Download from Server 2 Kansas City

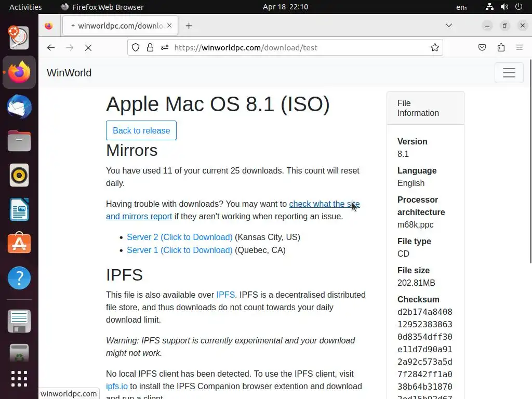click(179, 237)
